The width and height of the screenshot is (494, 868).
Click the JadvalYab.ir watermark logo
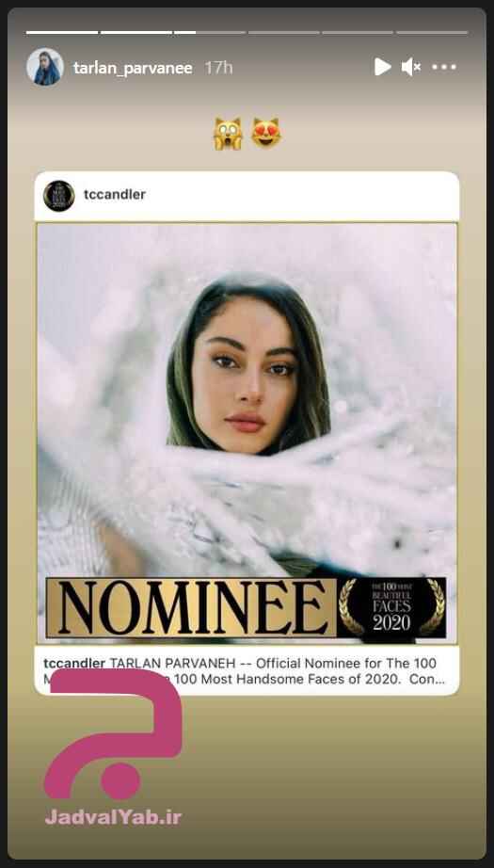pyautogui.click(x=114, y=747)
